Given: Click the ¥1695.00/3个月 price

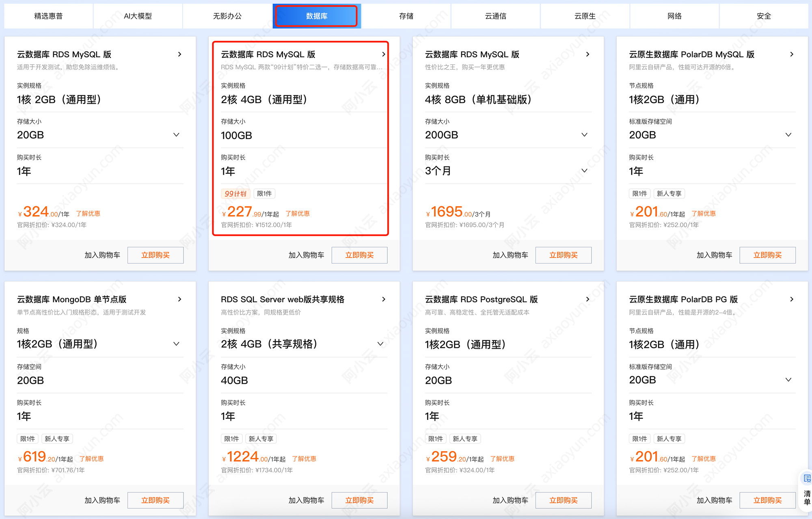Looking at the screenshot, I should point(458,212).
